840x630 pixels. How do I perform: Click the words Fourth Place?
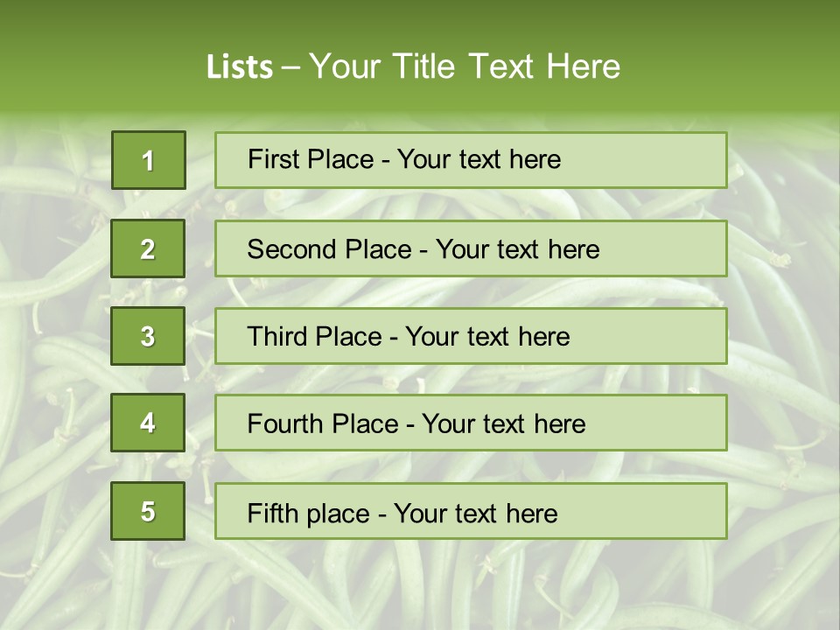323,424
